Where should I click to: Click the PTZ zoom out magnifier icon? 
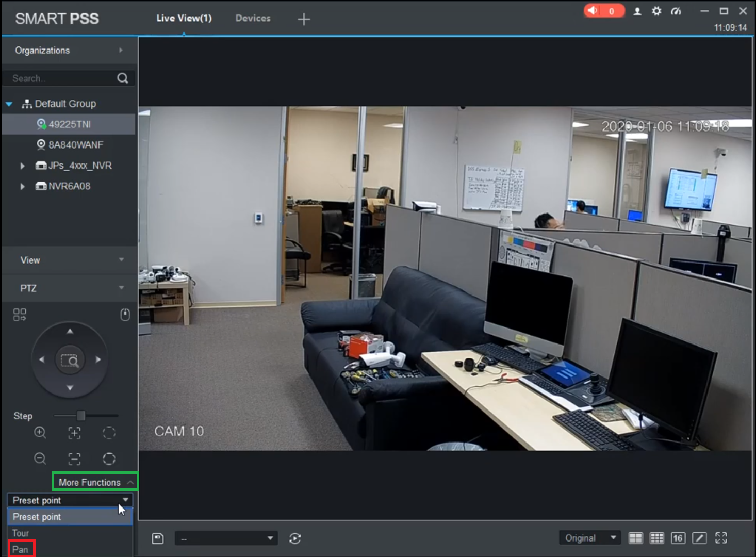40,458
